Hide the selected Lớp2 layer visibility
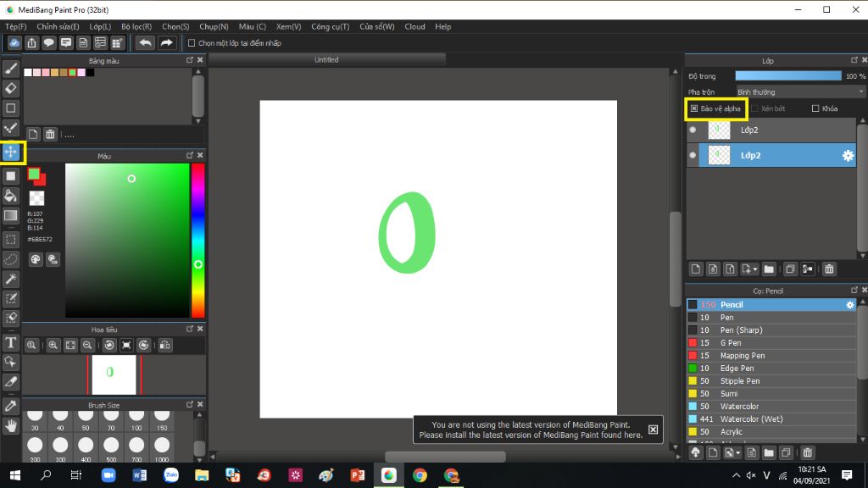This screenshot has height=488, width=868. point(693,156)
